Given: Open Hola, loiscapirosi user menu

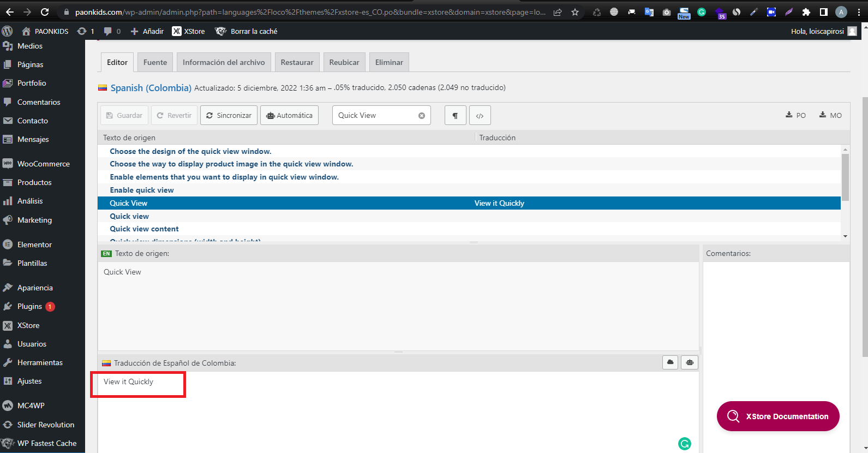Looking at the screenshot, I should 824,31.
